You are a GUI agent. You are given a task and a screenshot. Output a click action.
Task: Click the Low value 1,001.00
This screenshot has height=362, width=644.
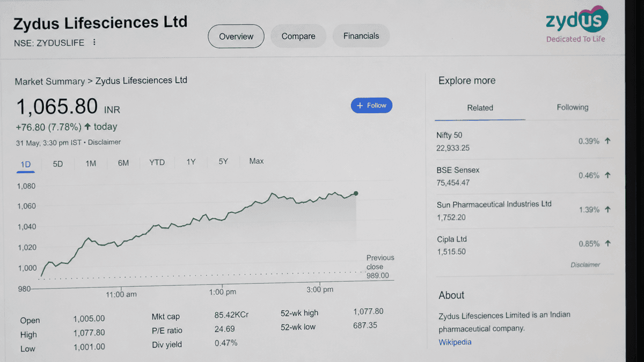click(x=89, y=347)
